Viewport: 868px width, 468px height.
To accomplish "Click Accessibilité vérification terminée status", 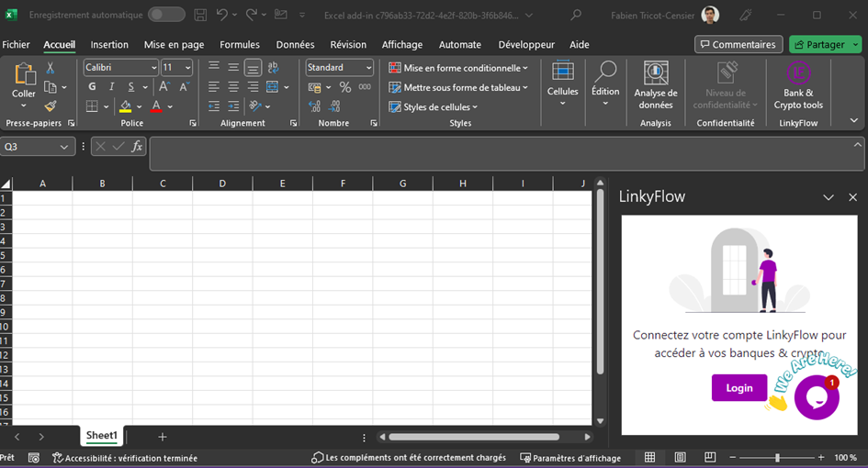I will (125, 458).
